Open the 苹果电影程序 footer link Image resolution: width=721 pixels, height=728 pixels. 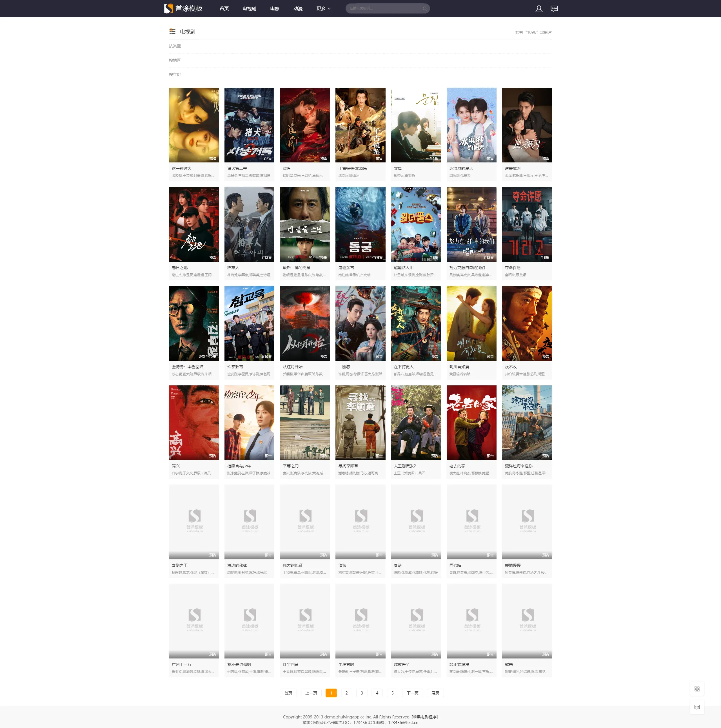425,717
